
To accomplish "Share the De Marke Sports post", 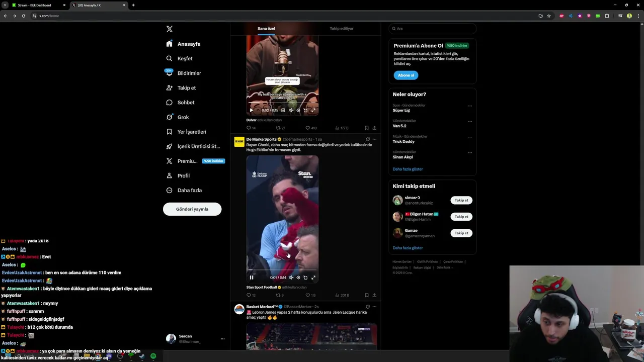I will point(374,295).
